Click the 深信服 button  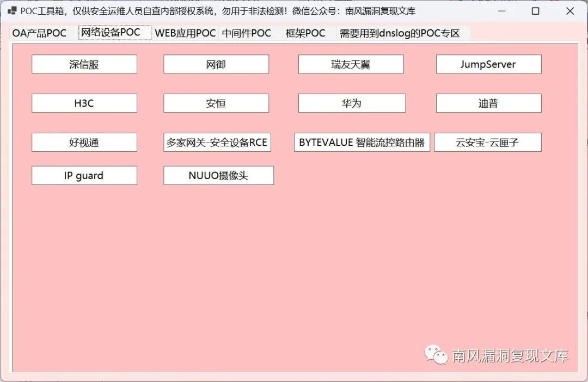click(x=84, y=64)
